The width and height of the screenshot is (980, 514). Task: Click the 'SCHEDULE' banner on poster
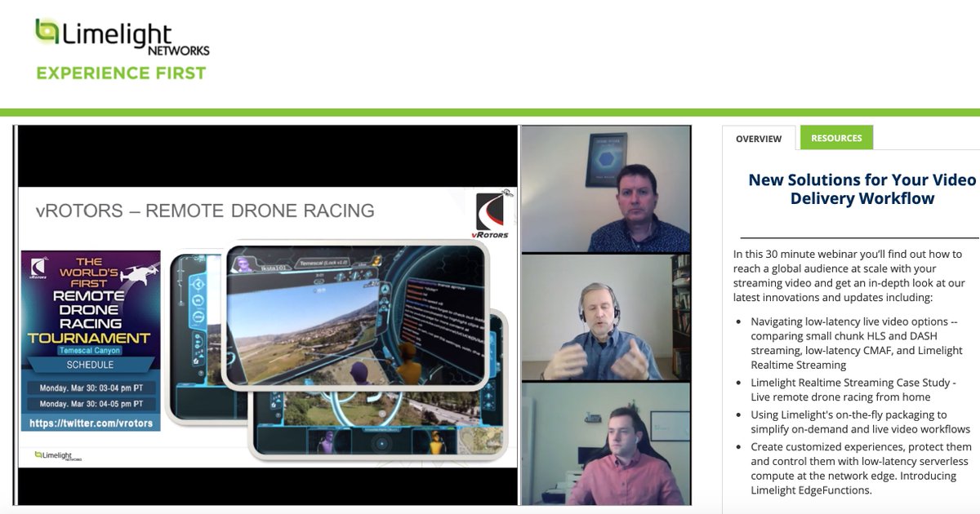pyautogui.click(x=90, y=365)
